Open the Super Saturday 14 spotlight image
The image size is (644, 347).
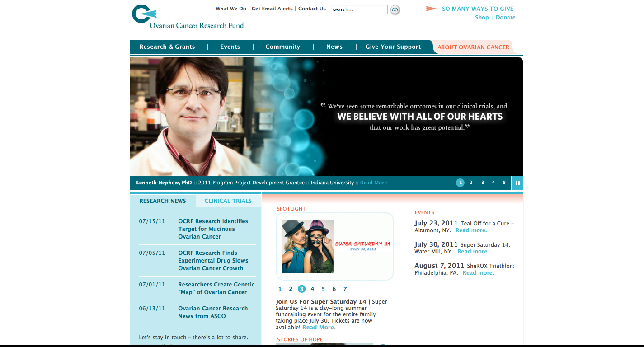point(334,247)
